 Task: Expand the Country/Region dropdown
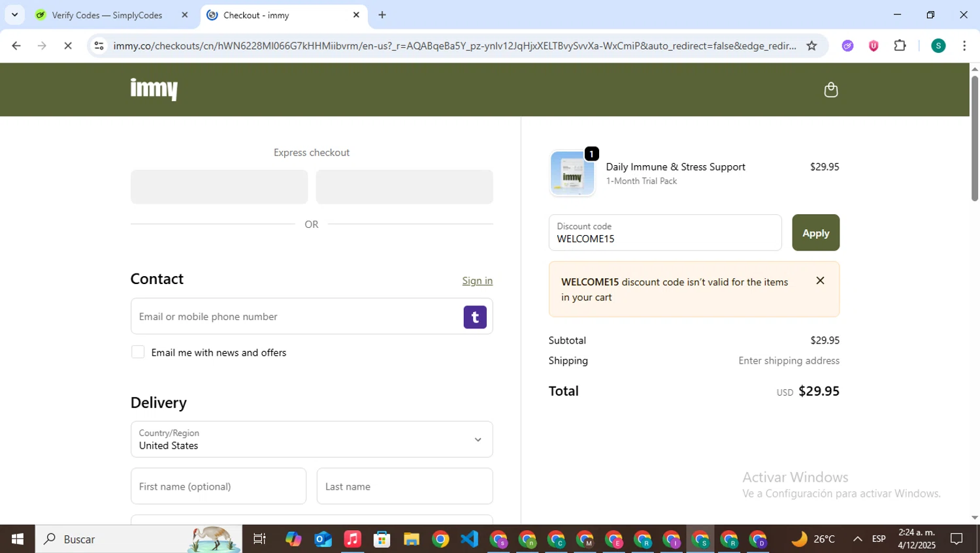312,439
